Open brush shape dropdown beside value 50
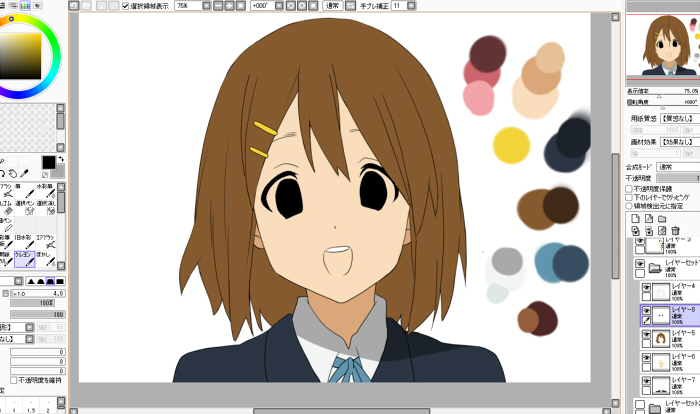 click(x=29, y=327)
